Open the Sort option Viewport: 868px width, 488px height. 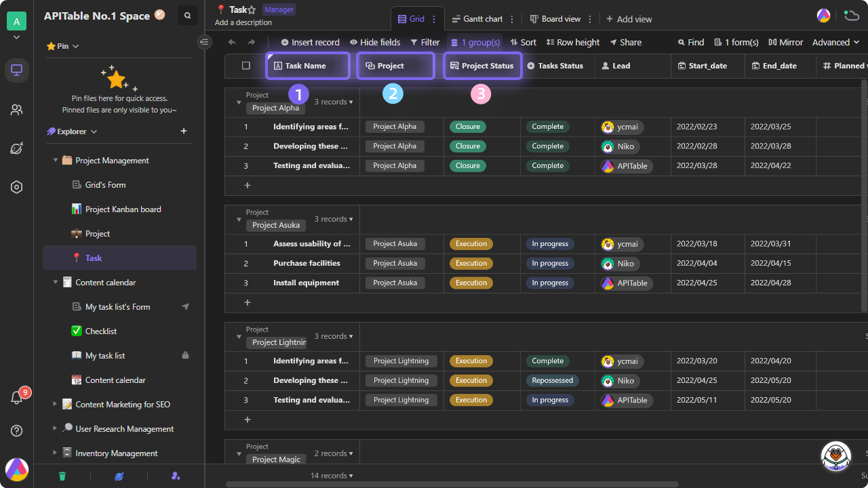coord(524,42)
